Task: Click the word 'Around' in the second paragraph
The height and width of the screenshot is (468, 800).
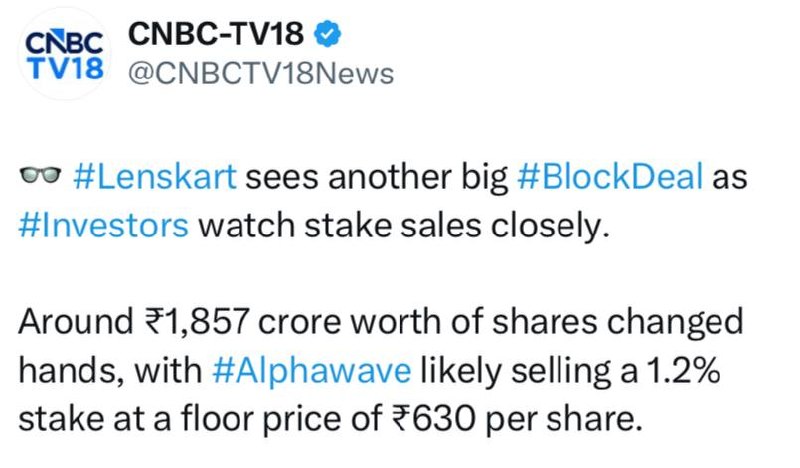Action: point(77,322)
